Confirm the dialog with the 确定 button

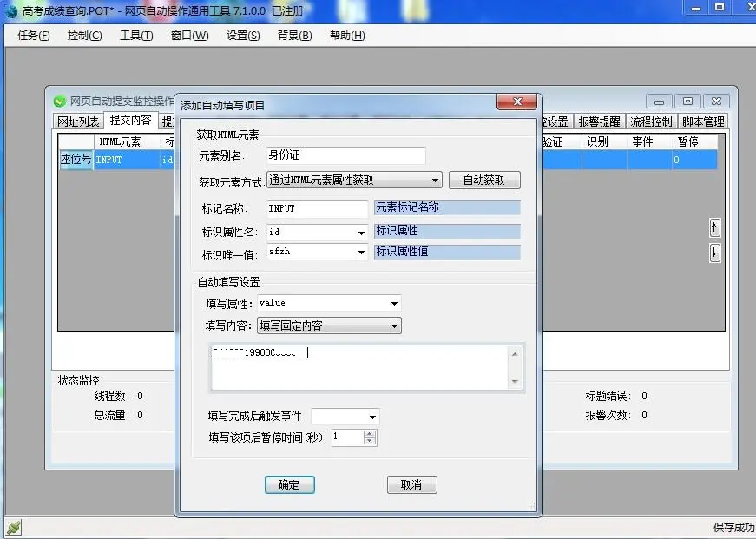289,485
